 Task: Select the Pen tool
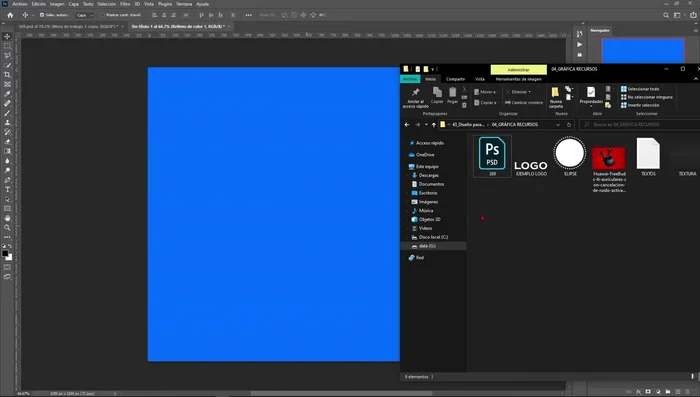point(7,180)
